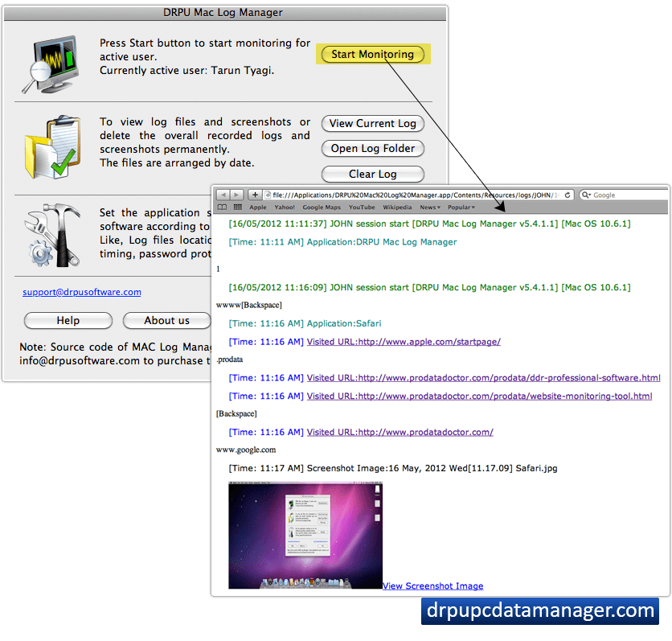Click the Application:Safari log entry

pos(305,323)
